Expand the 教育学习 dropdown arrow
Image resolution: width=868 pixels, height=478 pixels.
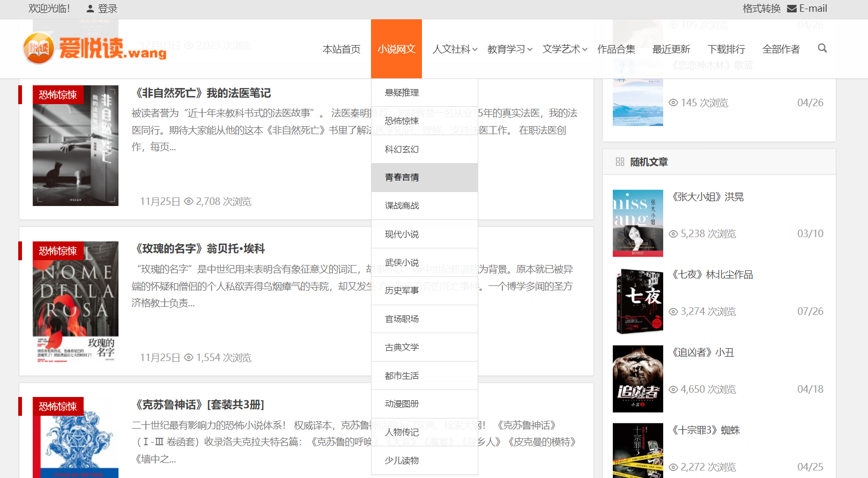[x=530, y=49]
